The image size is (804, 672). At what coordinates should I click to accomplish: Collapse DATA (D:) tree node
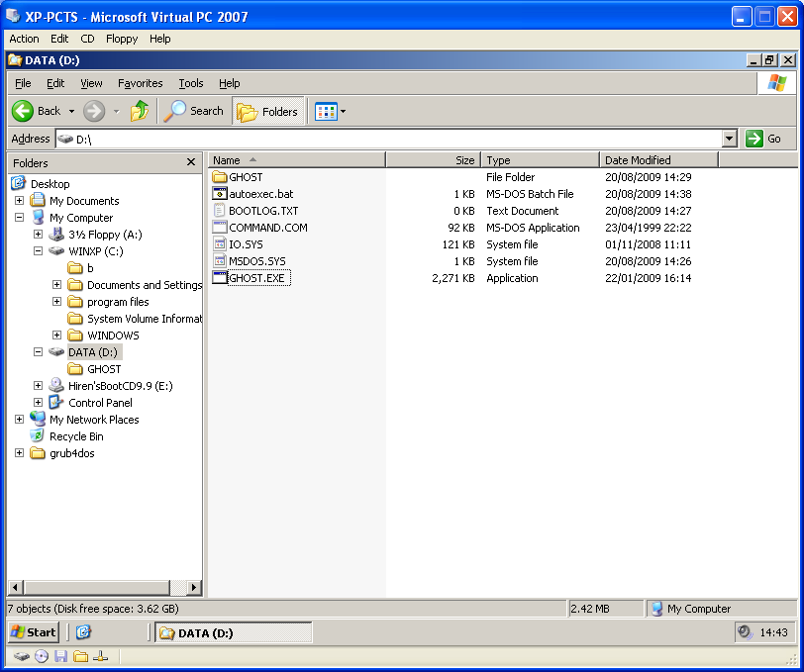tap(38, 352)
